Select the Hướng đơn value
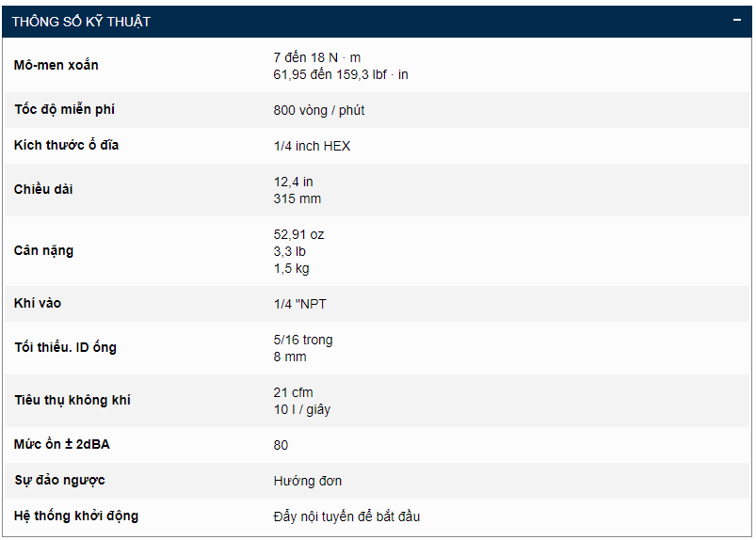This screenshot has height=540, width=756. point(308,481)
